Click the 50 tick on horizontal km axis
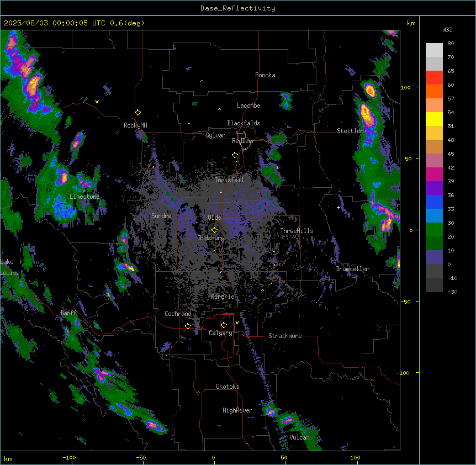 coord(284,457)
